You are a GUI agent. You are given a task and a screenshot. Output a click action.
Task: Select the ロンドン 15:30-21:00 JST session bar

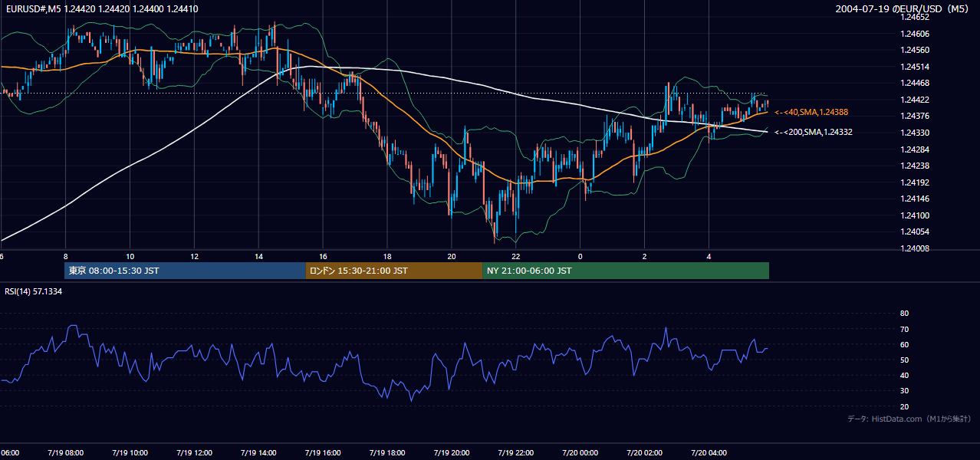pos(394,271)
